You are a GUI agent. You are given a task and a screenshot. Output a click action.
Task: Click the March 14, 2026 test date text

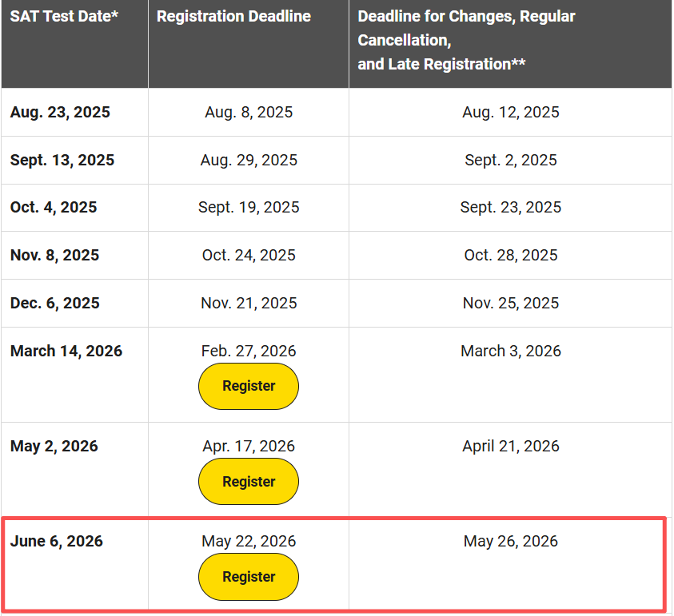[66, 351]
